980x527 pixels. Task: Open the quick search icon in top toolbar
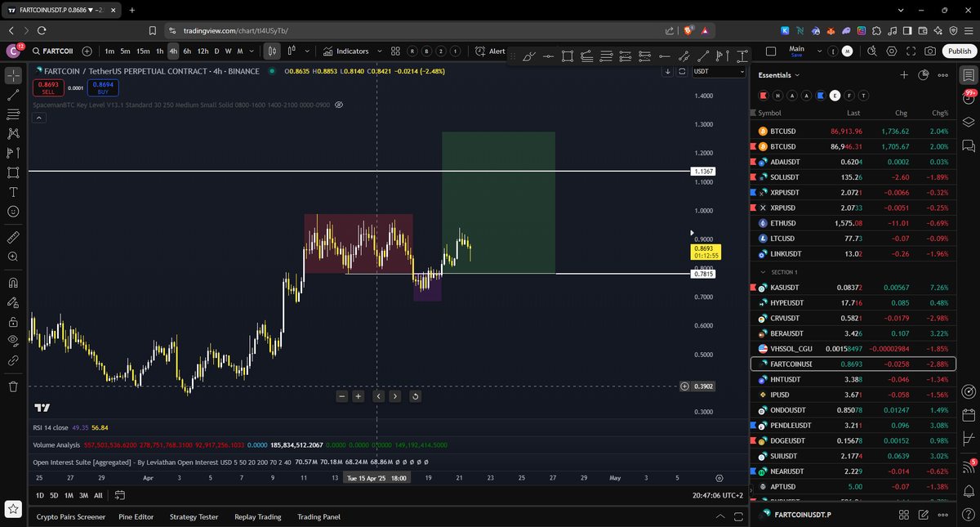point(871,51)
